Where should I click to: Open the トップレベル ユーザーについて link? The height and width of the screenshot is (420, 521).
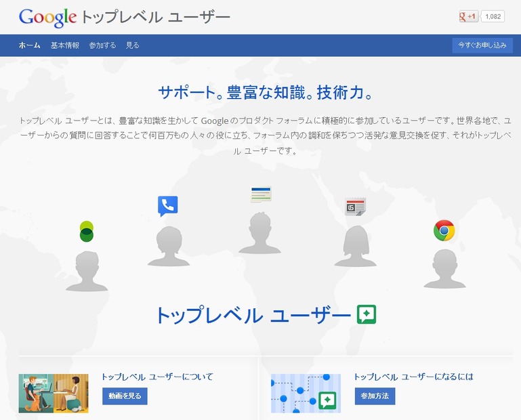tap(157, 377)
